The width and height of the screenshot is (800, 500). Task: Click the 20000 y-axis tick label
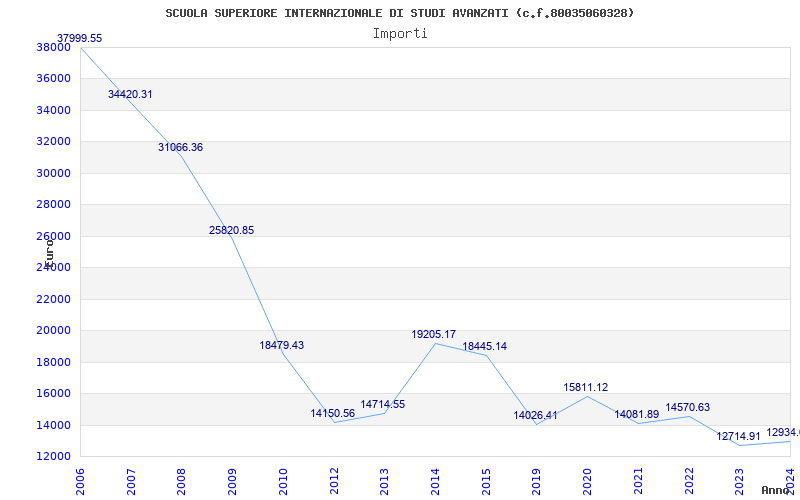(x=53, y=331)
